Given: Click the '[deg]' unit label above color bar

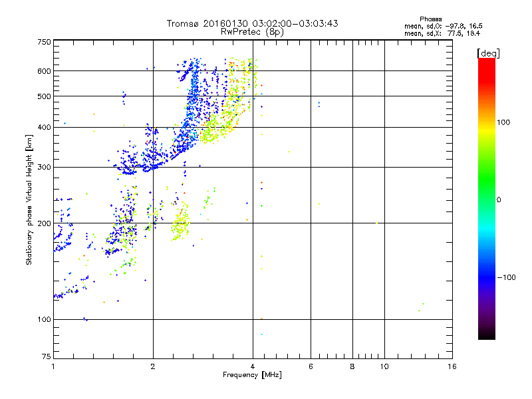Looking at the screenshot, I should click(x=488, y=53).
